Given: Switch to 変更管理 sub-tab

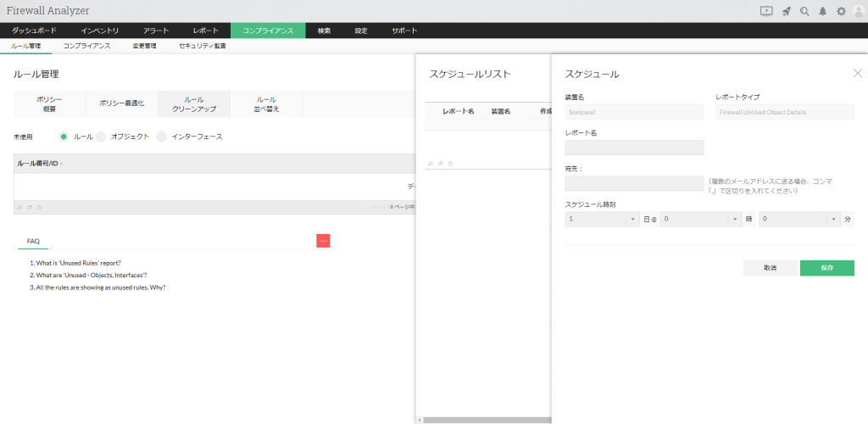Looking at the screenshot, I should [x=144, y=46].
